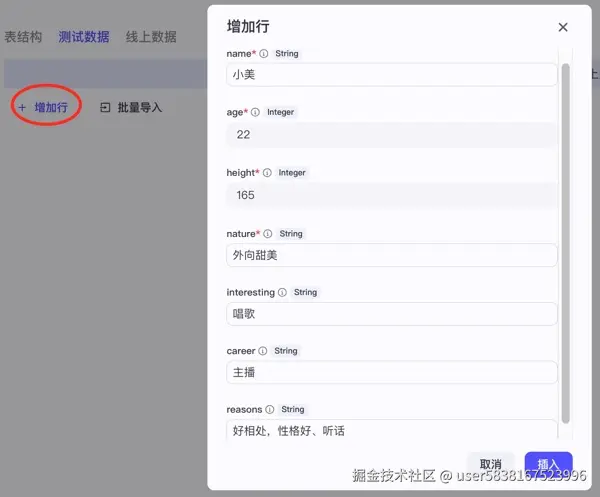The width and height of the screenshot is (600, 497).
Task: Click the plus icon before 增加行
Action: (x=22, y=108)
